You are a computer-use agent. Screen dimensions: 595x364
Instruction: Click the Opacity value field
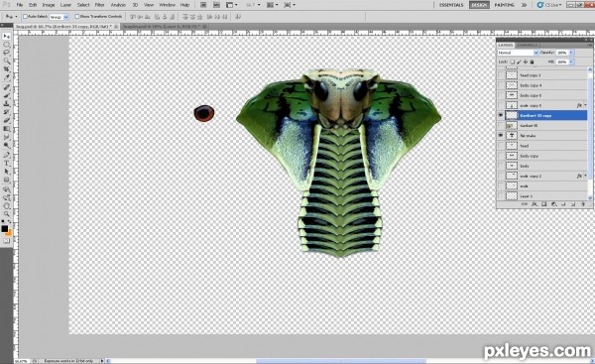pos(562,53)
